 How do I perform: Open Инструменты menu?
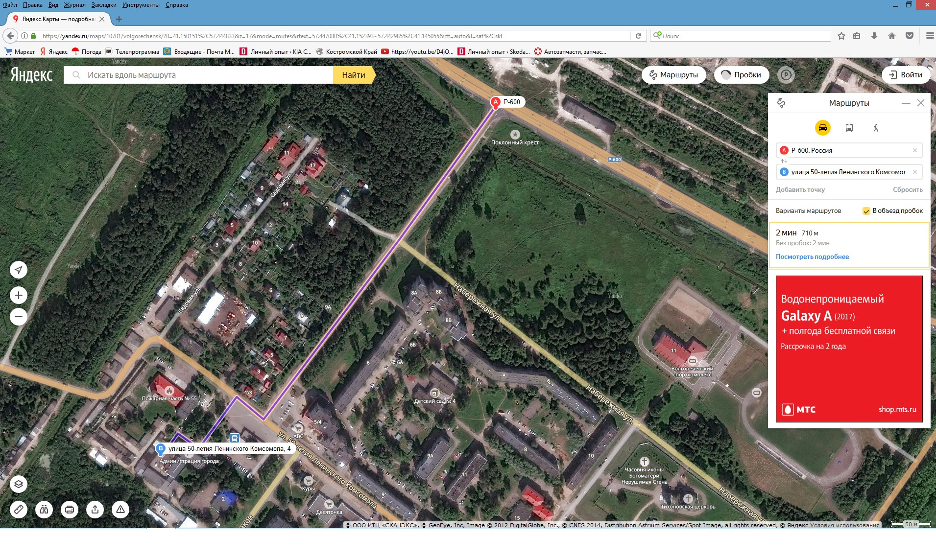coord(141,5)
